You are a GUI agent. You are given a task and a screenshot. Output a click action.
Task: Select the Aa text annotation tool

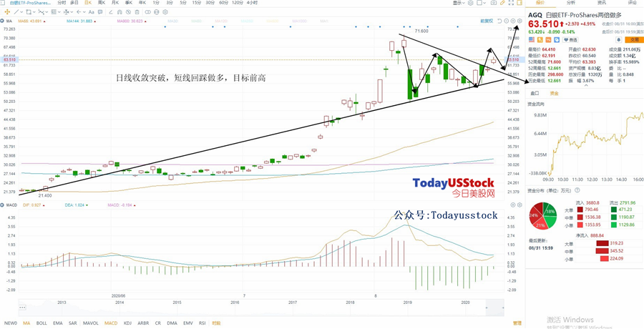(91, 12)
